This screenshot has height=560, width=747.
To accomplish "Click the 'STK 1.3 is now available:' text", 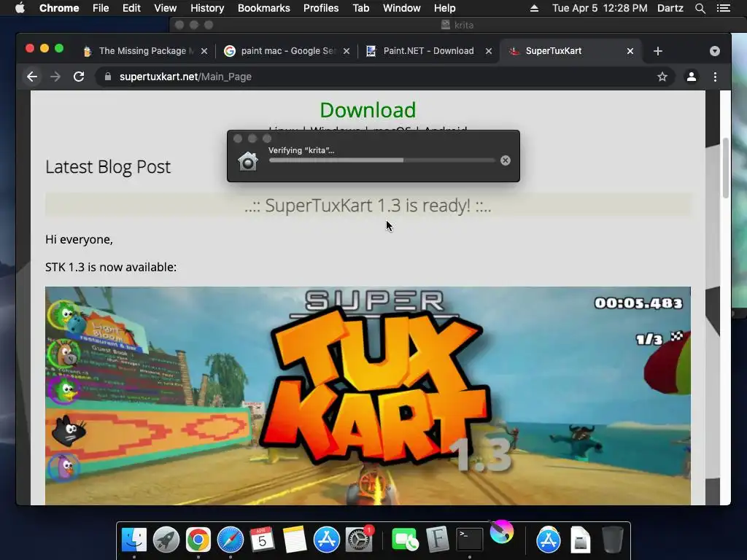I will 111,267.
